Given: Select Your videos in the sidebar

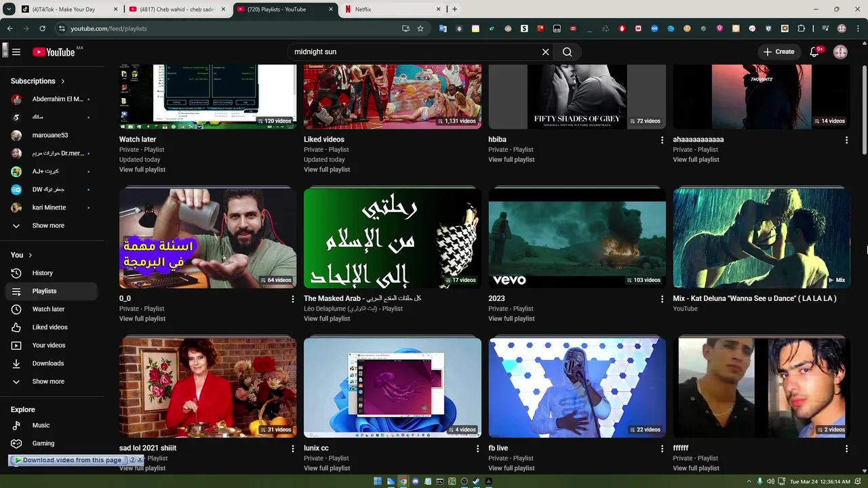Looking at the screenshot, I should click(52, 346).
